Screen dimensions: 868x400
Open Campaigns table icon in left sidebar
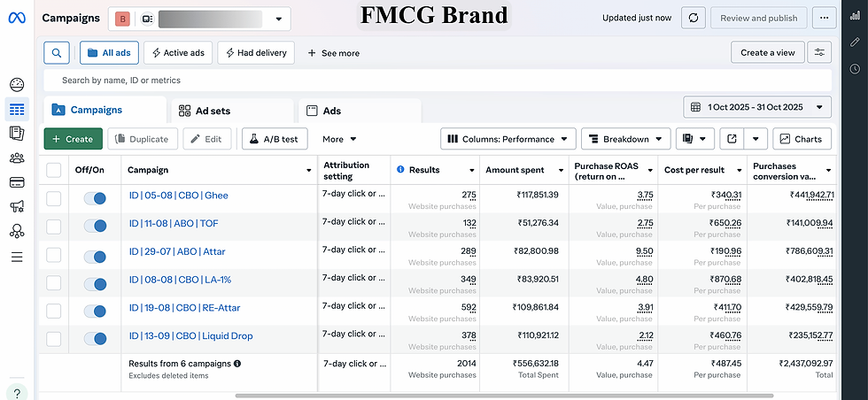(17, 109)
